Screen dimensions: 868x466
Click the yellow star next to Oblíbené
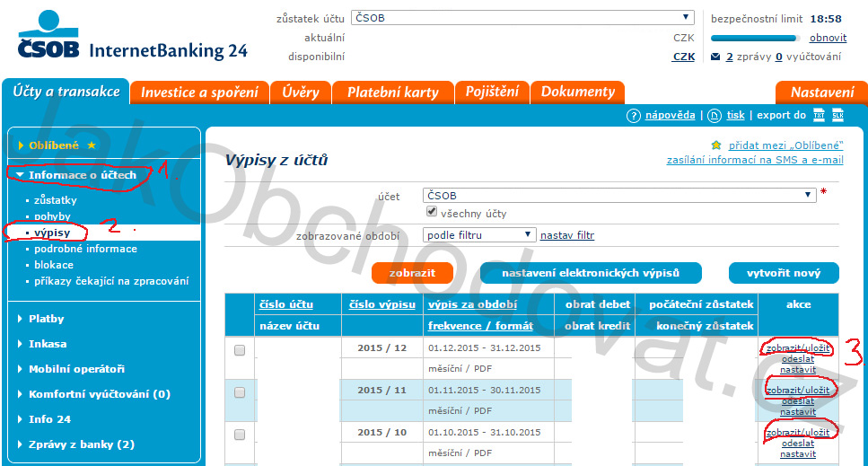click(92, 145)
